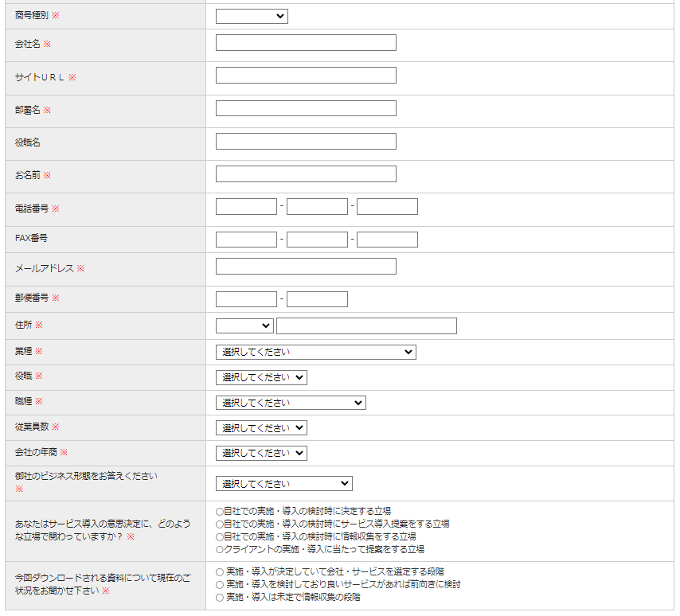Open the 会社の年商 dropdown
Screen dimensions: 680x616
point(261,453)
